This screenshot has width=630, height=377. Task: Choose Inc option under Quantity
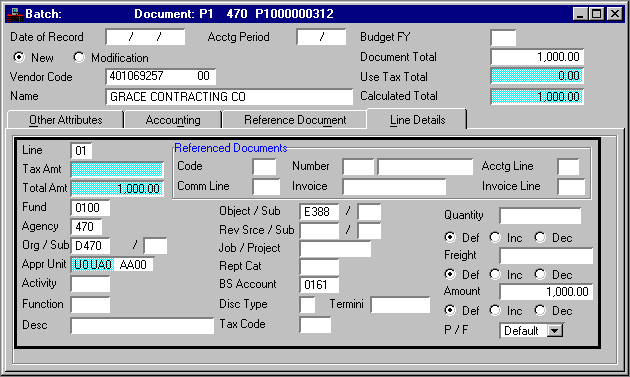coord(495,238)
